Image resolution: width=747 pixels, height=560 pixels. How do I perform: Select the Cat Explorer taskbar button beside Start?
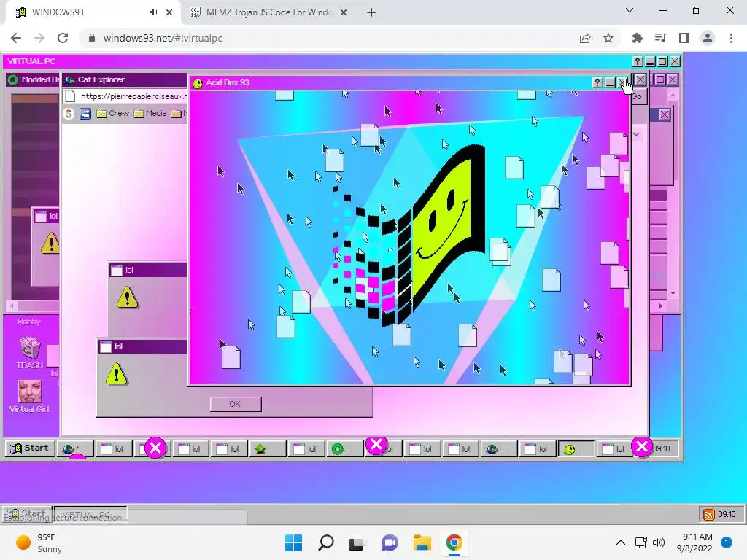click(x=74, y=448)
